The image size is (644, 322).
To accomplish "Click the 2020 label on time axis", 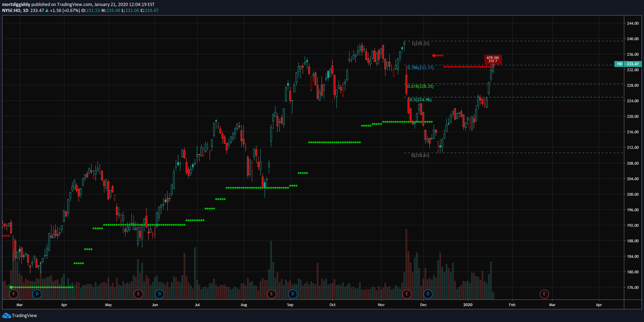I will click(468, 305).
